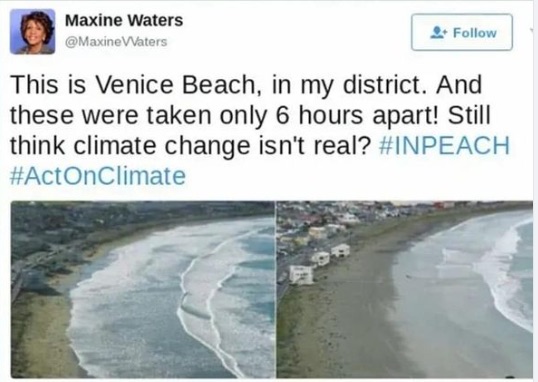Select the @MaxineVWaters handle

pos(116,42)
